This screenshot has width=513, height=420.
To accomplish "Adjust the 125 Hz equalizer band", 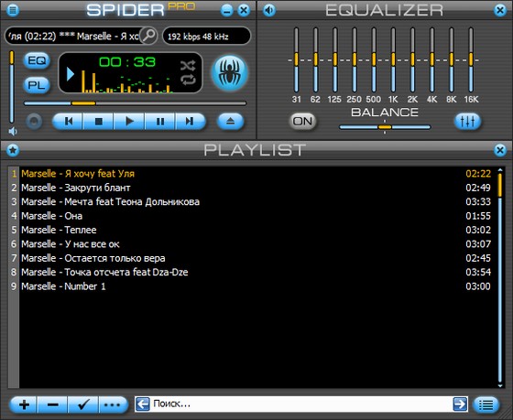I will click(x=335, y=59).
